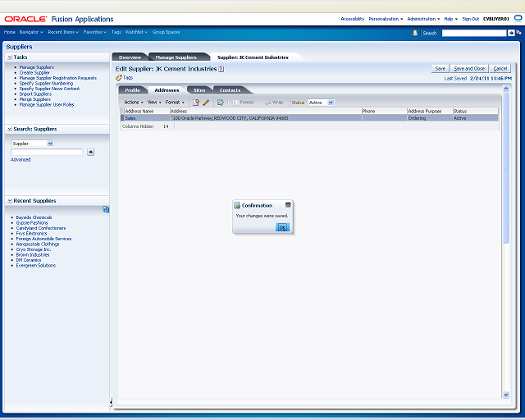
Task: Click the pencil Edit address icon
Action: (206, 103)
